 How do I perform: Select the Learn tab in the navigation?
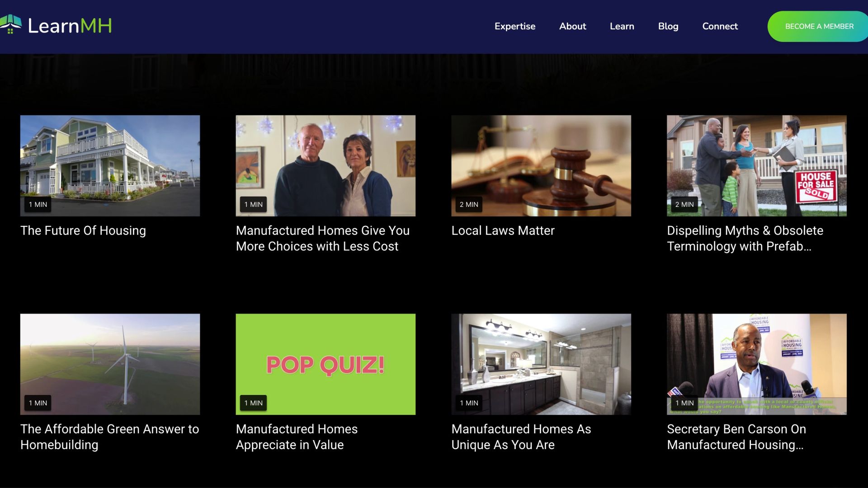[622, 26]
